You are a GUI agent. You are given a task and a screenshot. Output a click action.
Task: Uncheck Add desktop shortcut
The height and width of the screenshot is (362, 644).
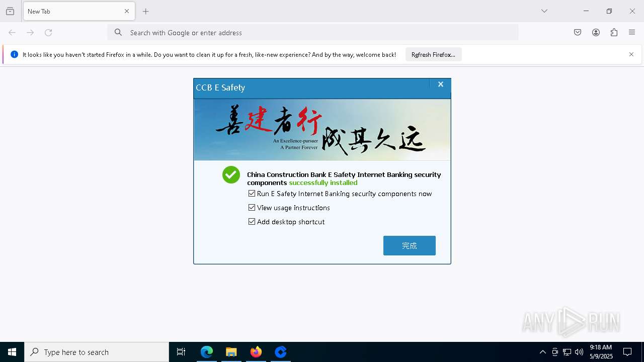[x=252, y=222]
